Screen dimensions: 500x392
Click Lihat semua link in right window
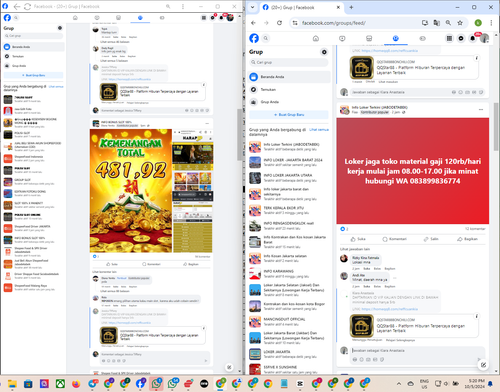click(319, 130)
